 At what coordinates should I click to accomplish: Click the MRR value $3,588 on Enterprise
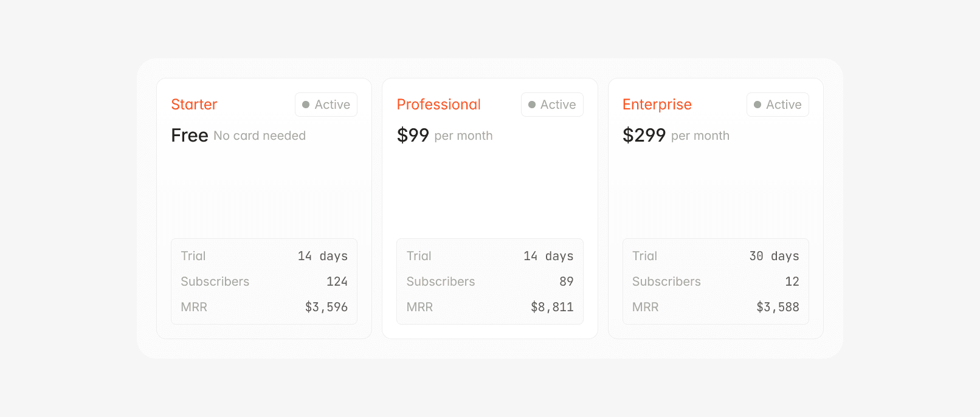click(x=778, y=307)
